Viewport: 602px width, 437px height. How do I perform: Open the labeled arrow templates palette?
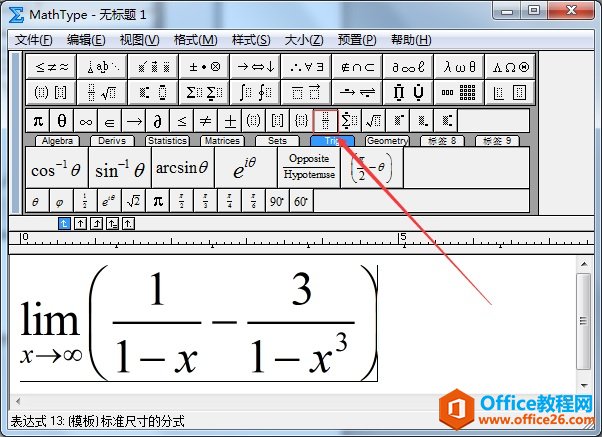(x=357, y=92)
